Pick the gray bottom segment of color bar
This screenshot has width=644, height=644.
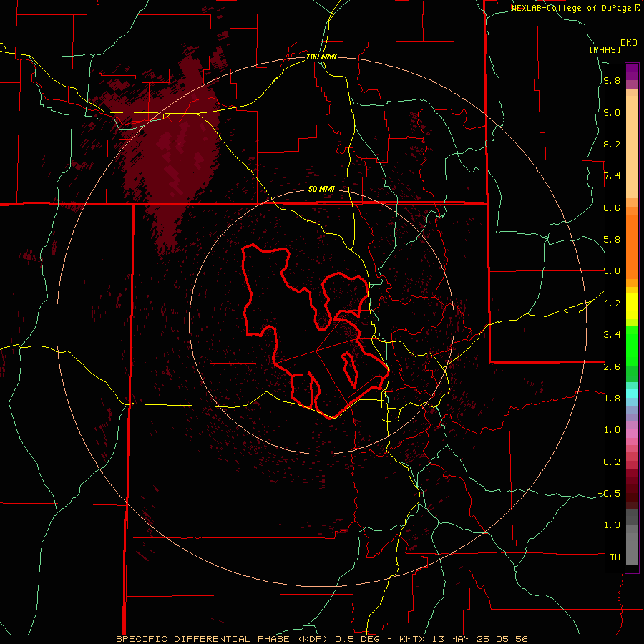(x=632, y=550)
